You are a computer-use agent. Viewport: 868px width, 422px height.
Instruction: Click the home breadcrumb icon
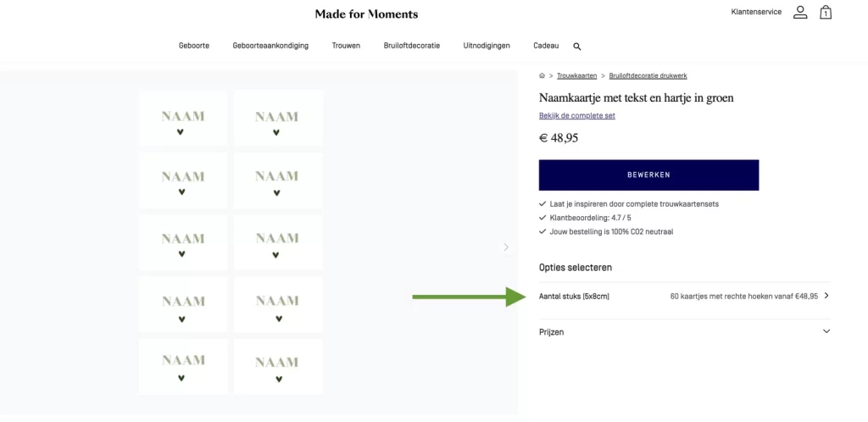(542, 76)
